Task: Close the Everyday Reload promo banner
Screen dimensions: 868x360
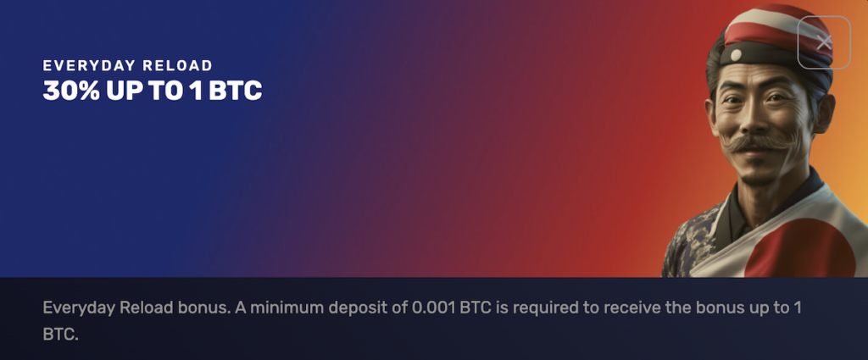Action: 824,42
